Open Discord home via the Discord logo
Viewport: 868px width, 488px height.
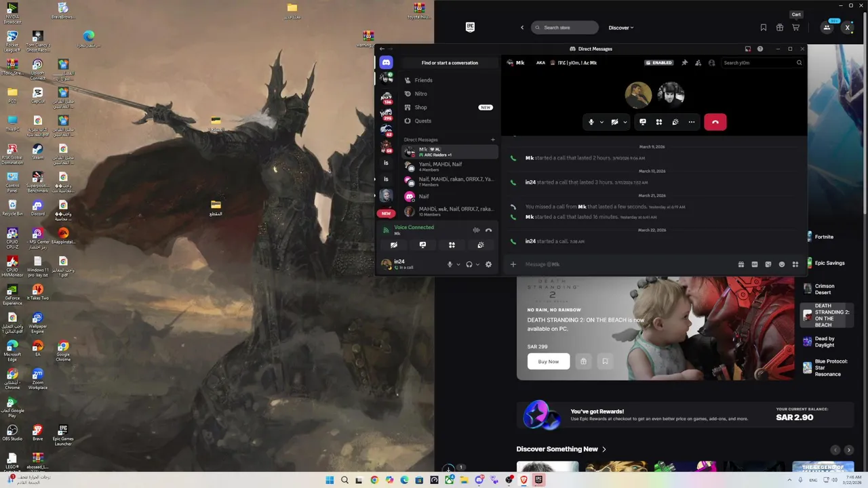(386, 62)
